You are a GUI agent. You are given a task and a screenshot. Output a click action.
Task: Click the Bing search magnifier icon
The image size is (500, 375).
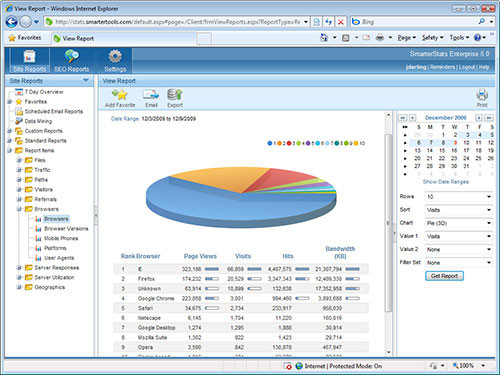[482, 22]
